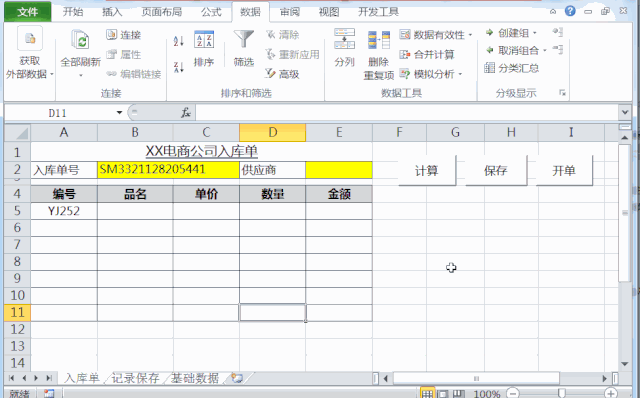Viewport: 640px width, 398px height.
Task: Click 合并计算 consolidate
Action: 427,54
